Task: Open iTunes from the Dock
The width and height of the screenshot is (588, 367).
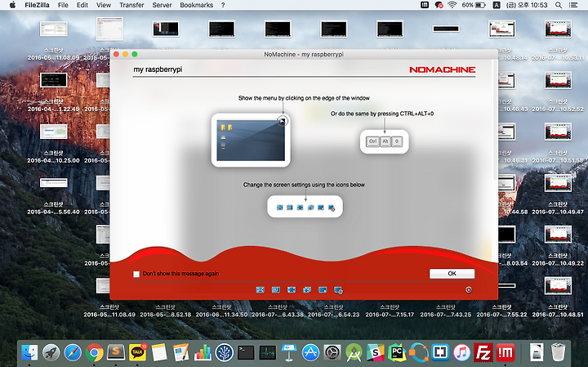Action: (x=462, y=353)
